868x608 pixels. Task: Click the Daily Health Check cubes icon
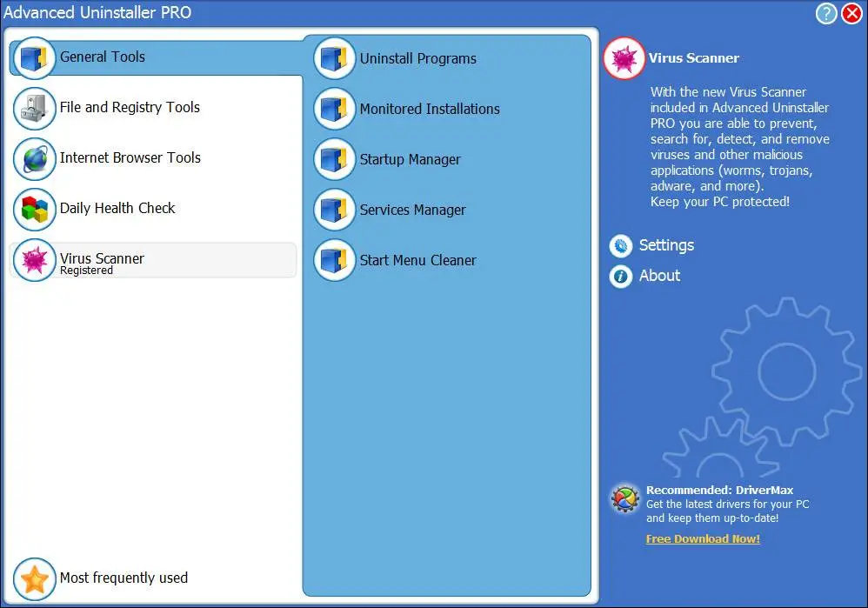point(34,210)
